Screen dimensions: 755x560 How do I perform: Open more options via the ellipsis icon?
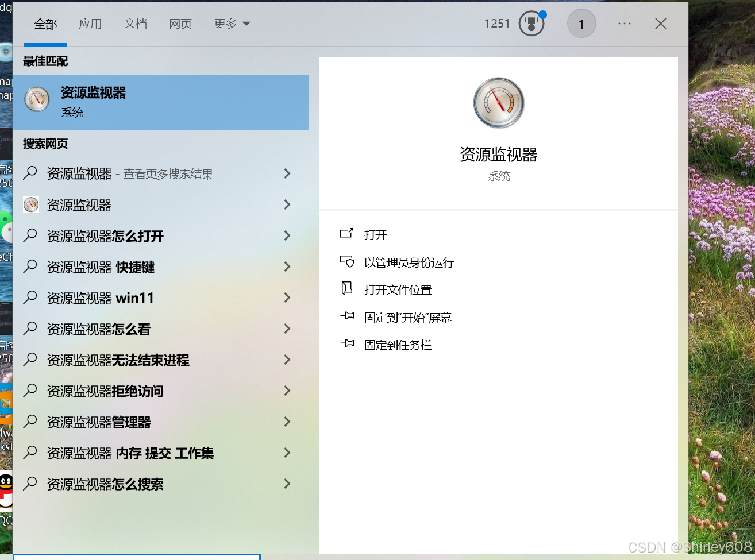pyautogui.click(x=624, y=24)
